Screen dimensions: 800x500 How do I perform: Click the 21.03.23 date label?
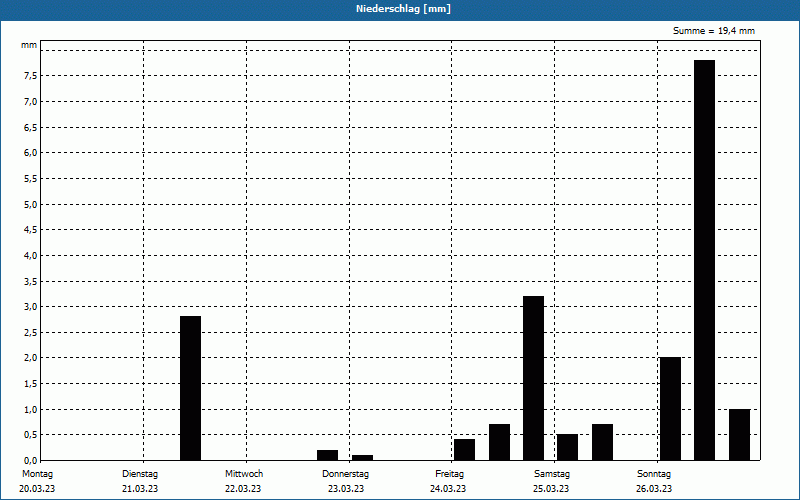140,489
